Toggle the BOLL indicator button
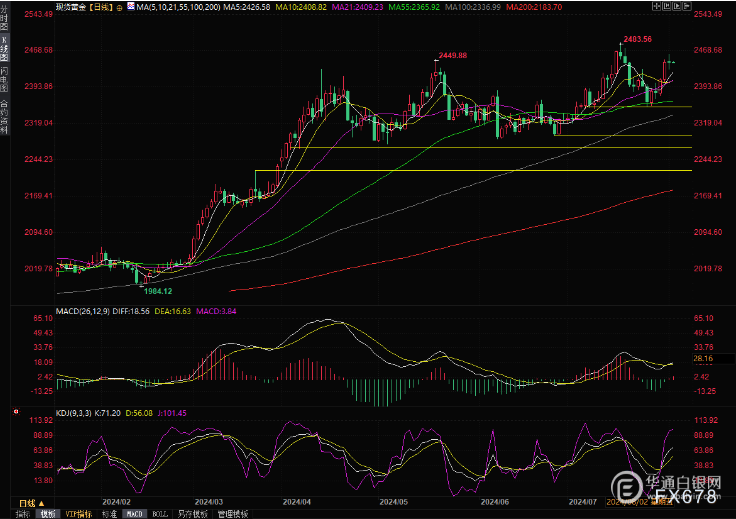This screenshot has height=519, width=736. [159, 513]
